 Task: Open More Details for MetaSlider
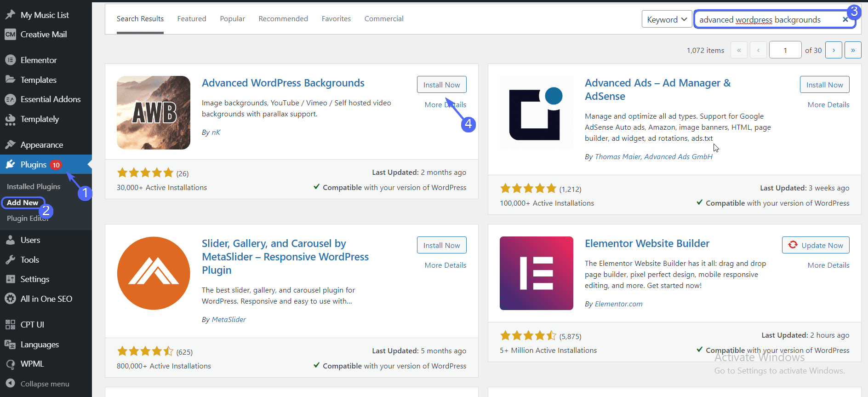[x=445, y=265]
